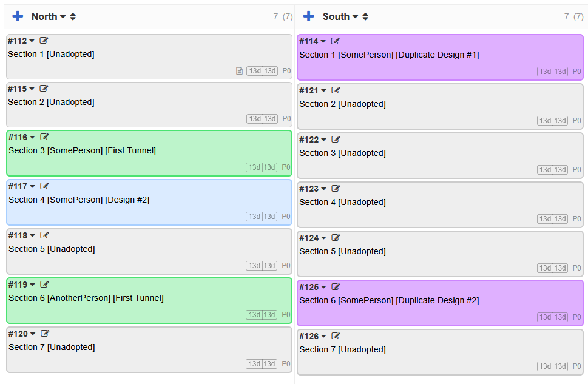The image size is (588, 384).
Task: Click the sort arrows next to North
Action: pos(73,16)
